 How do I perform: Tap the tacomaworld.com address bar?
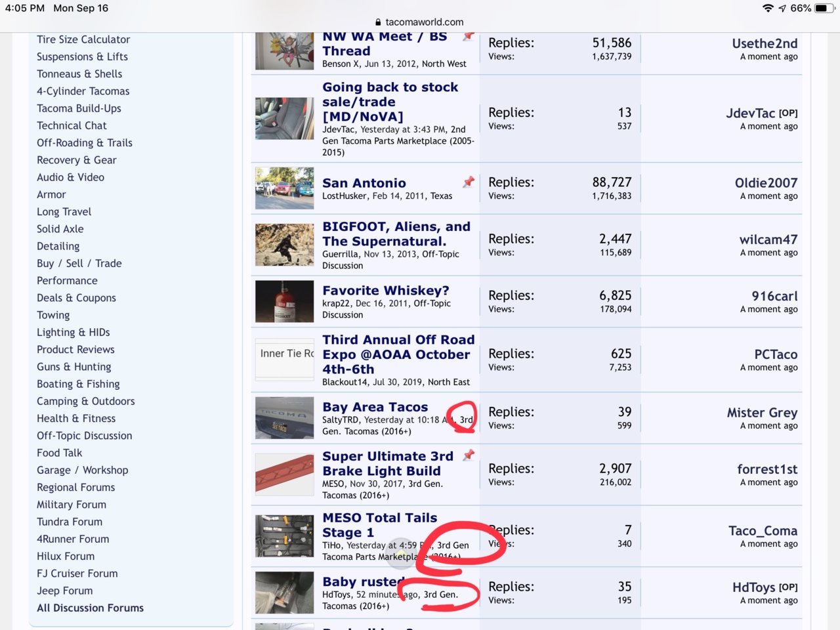[419, 22]
